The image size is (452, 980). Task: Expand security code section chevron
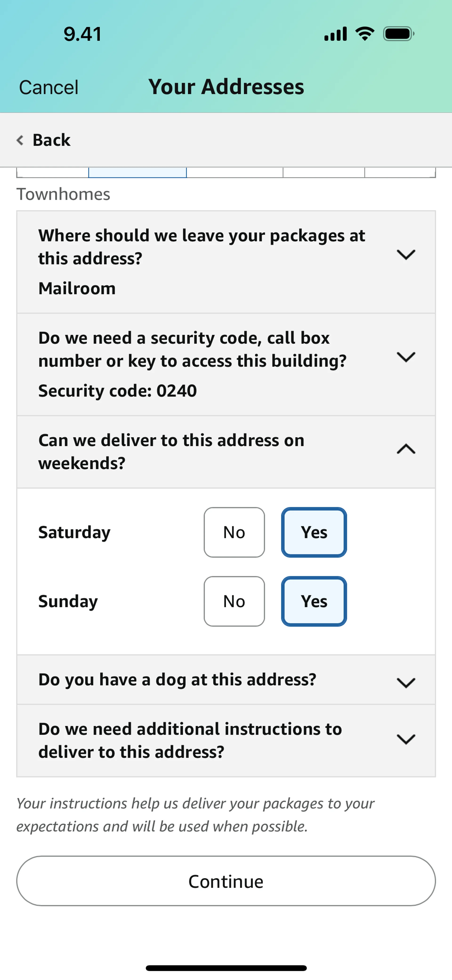click(406, 357)
